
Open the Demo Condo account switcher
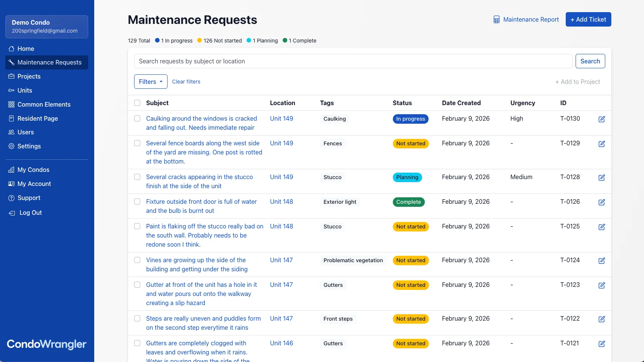(x=47, y=27)
